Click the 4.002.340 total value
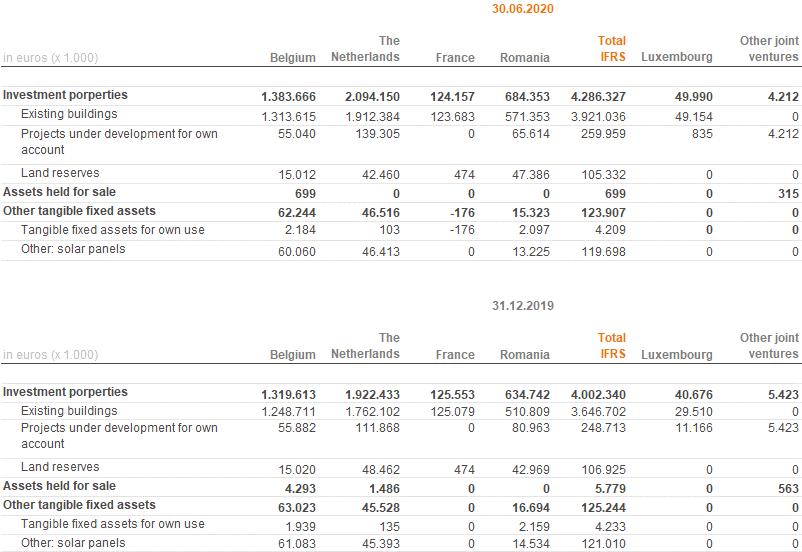 click(598, 393)
